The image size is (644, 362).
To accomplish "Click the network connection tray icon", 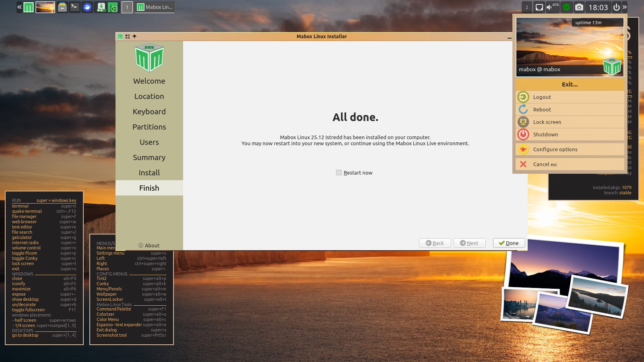I will click(539, 7).
